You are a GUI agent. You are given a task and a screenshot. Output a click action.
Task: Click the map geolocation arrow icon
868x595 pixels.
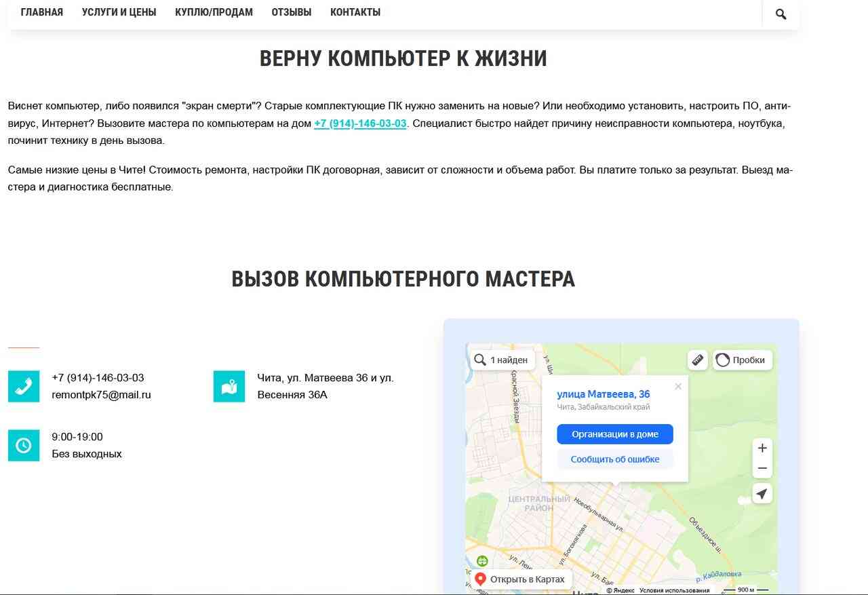(x=762, y=494)
